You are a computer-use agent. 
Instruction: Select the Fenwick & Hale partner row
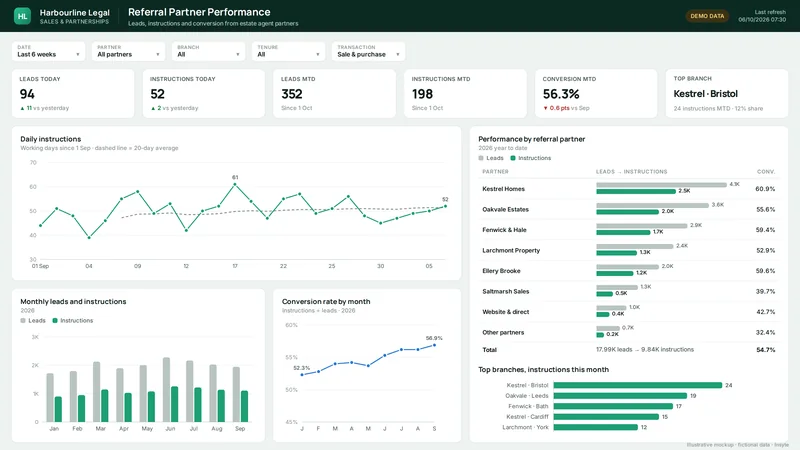629,230
